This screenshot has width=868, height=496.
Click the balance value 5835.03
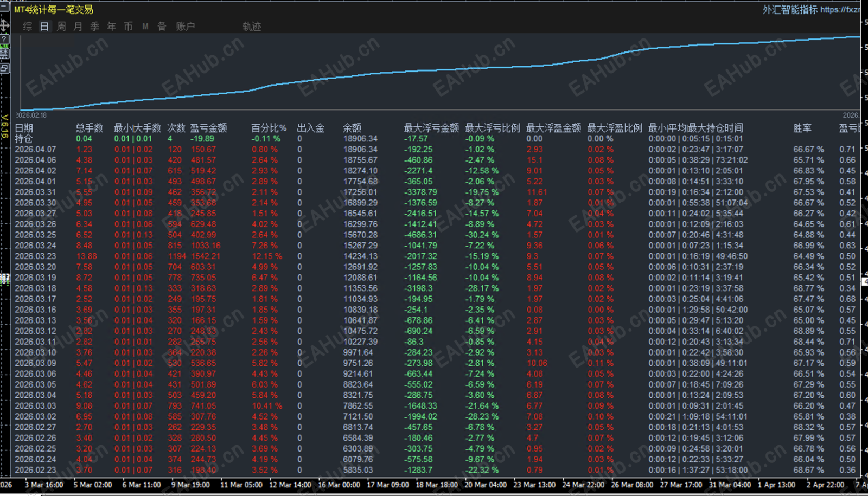[358, 470]
